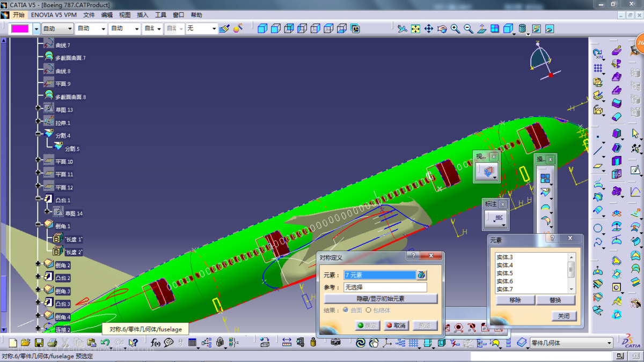Click 取消 in the 对称定义 dialog
This screenshot has width=644, height=362.
tap(396, 326)
